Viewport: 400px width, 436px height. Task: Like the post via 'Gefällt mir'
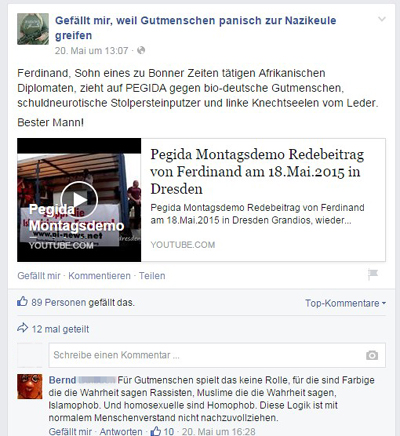pos(39,276)
